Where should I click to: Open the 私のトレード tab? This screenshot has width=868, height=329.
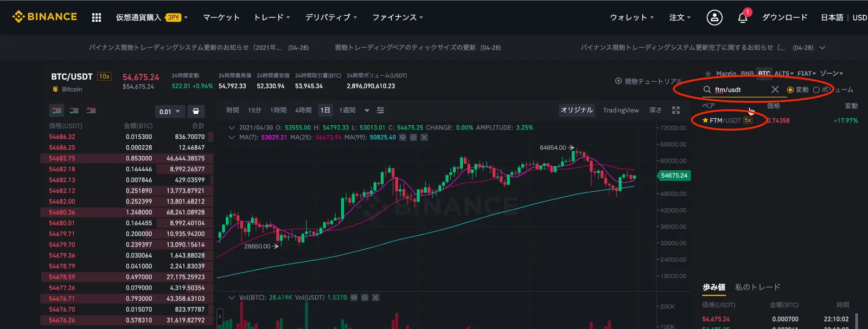757,287
